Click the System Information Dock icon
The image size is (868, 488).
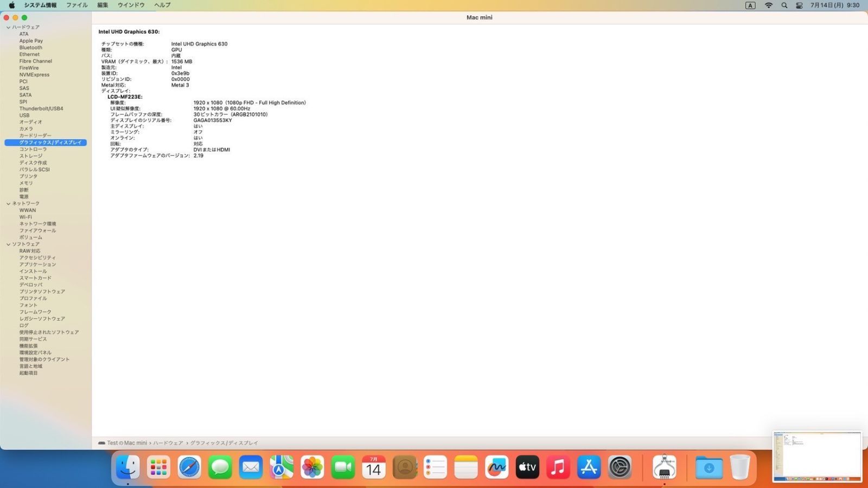tap(665, 467)
